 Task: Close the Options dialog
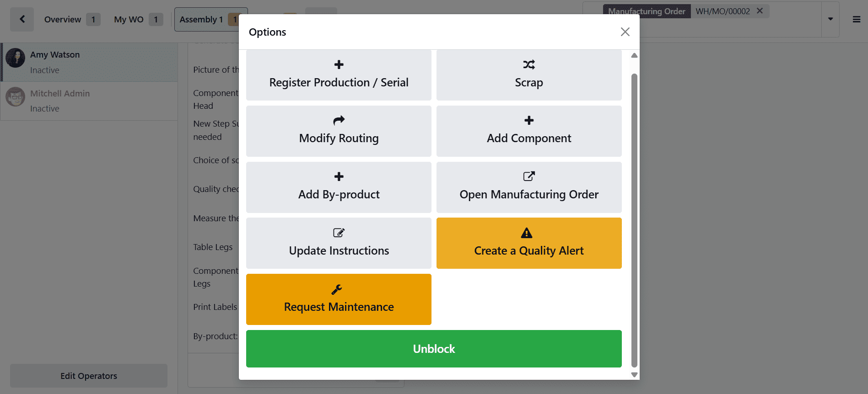625,32
